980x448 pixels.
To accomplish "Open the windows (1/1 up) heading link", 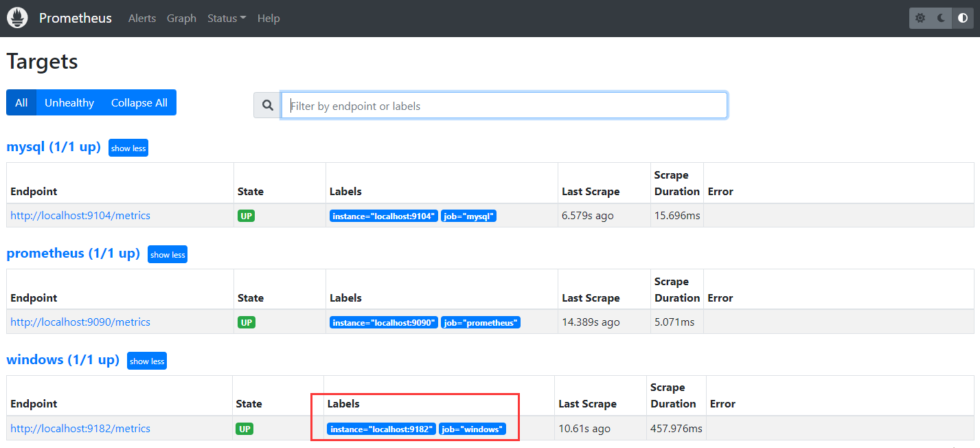I will tap(63, 360).
